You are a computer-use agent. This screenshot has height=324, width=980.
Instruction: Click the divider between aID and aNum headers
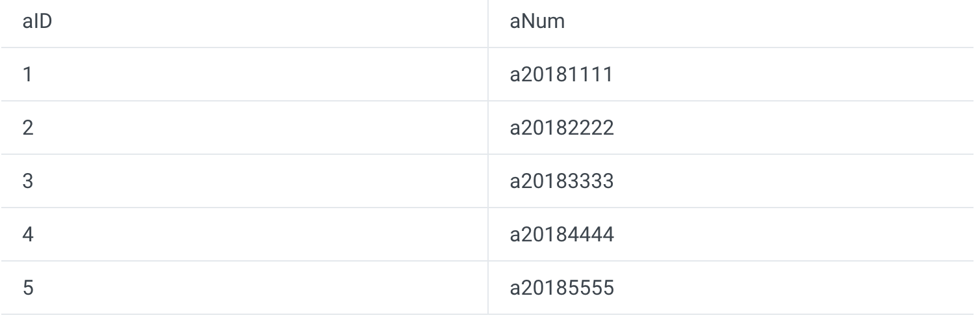(488, 23)
